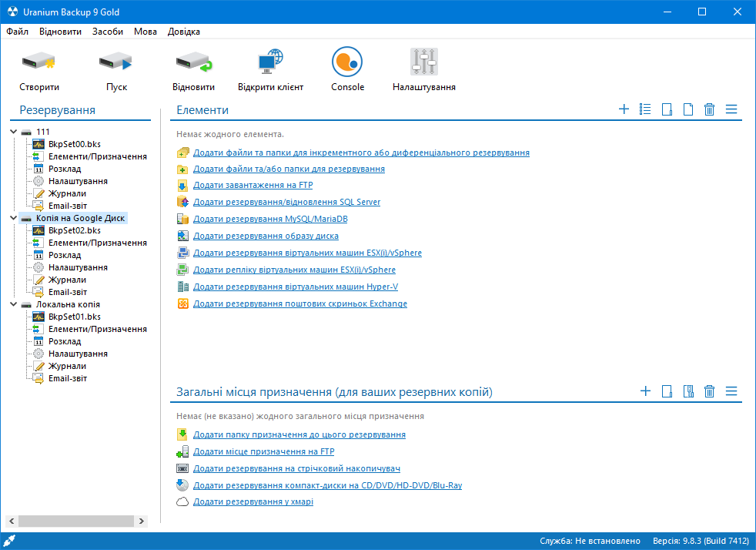Click the cloud icon beside Додати резервування у хмарі
The width and height of the screenshot is (756, 550).
(x=182, y=501)
